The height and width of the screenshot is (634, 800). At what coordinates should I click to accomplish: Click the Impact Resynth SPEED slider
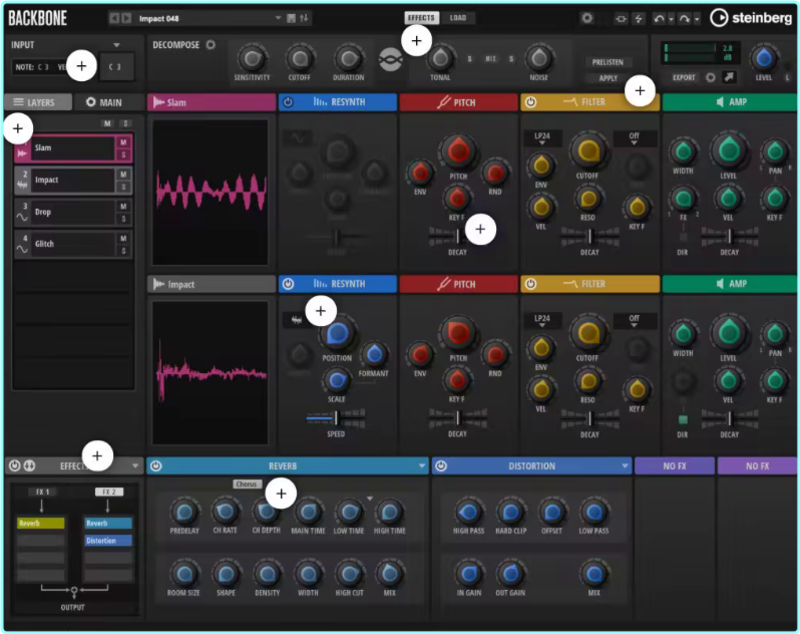tap(336, 418)
